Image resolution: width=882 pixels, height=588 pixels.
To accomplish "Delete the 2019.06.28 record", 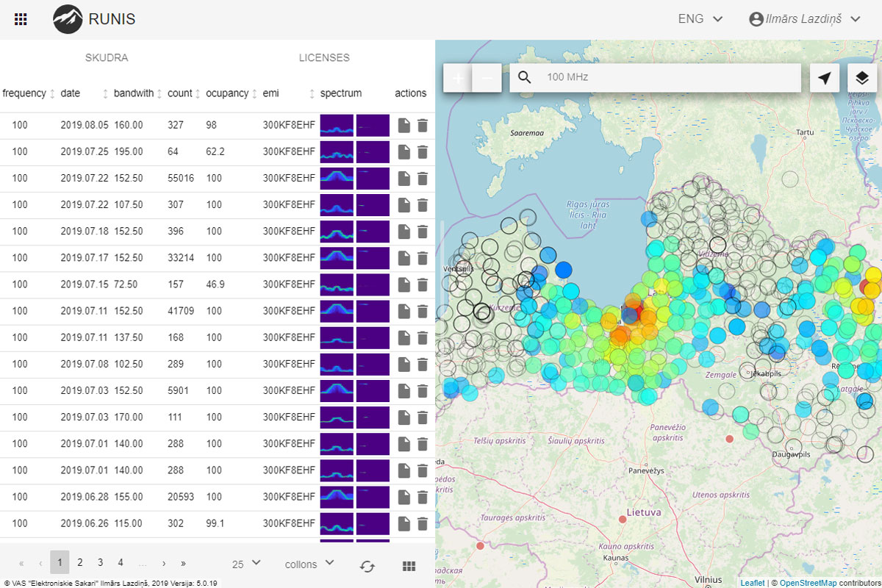I will (x=423, y=498).
